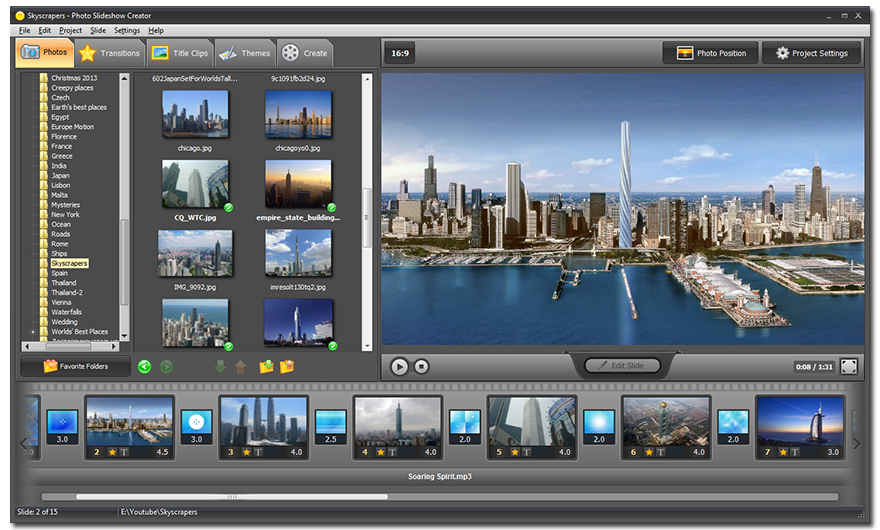Go back with the green left arrow
The height and width of the screenshot is (530, 880).
[144, 367]
